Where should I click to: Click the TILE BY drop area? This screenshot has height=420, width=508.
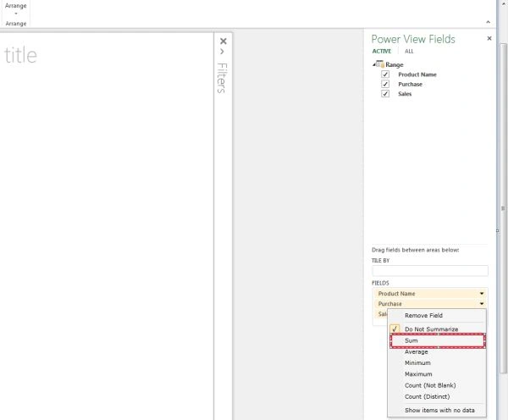(430, 271)
